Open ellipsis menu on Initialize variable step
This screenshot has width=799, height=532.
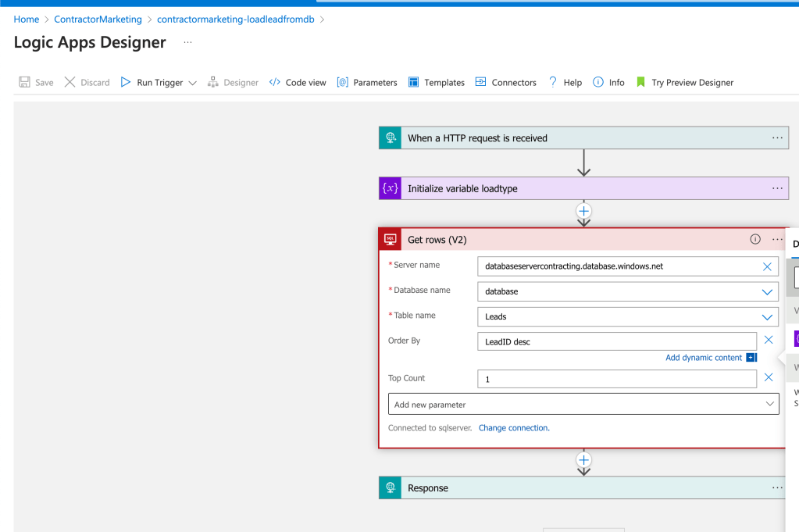pyautogui.click(x=777, y=188)
